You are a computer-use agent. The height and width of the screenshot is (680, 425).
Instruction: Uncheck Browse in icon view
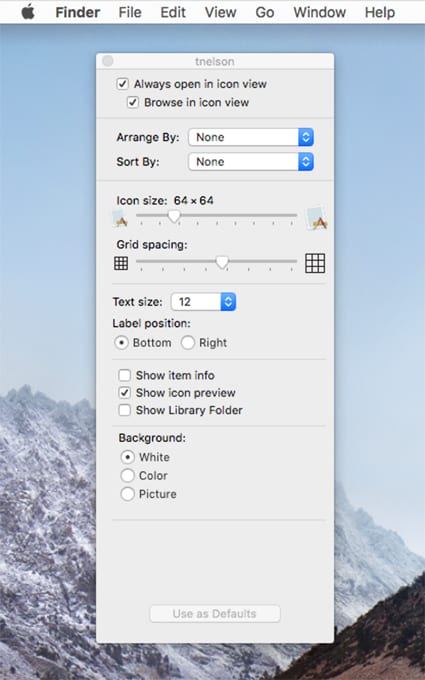133,102
